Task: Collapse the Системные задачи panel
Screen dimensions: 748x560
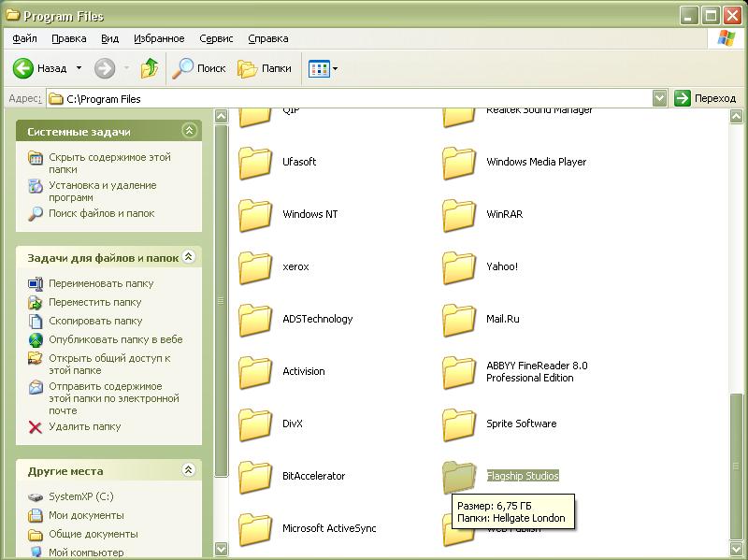Action: 189,131
